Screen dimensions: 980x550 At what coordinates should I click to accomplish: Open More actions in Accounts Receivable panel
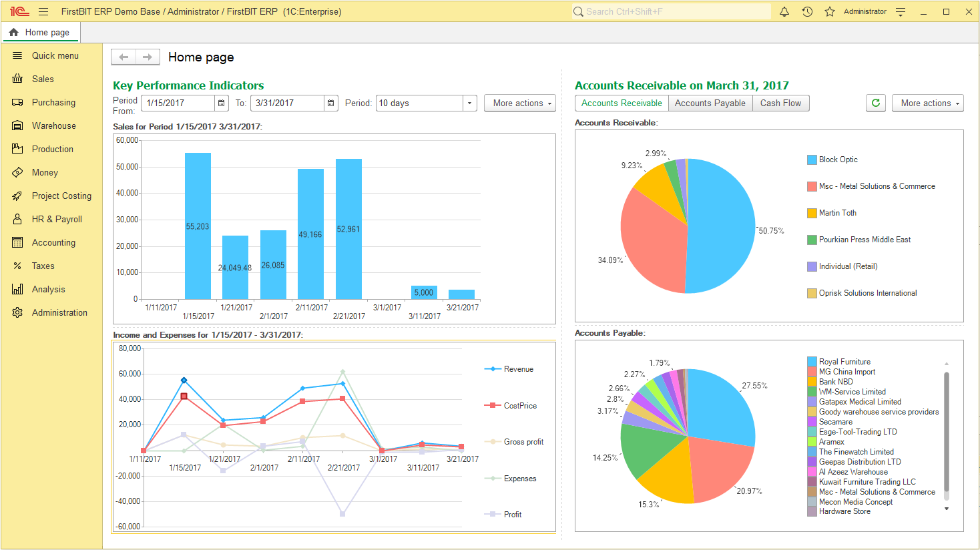coord(927,103)
